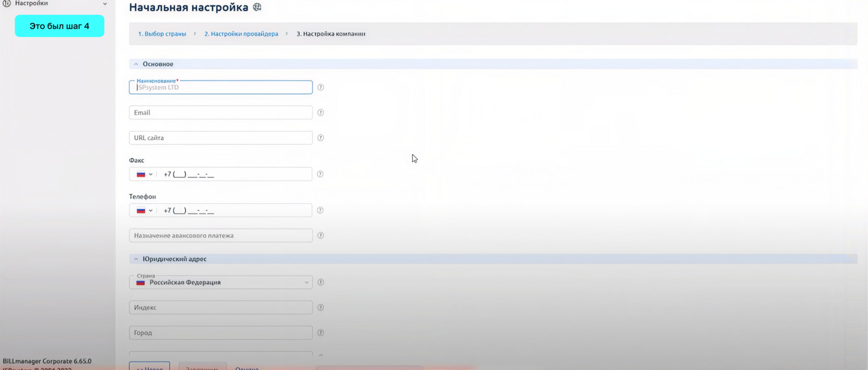The image size is (868, 370).
Task: Collapse the Основное section
Action: (x=136, y=64)
